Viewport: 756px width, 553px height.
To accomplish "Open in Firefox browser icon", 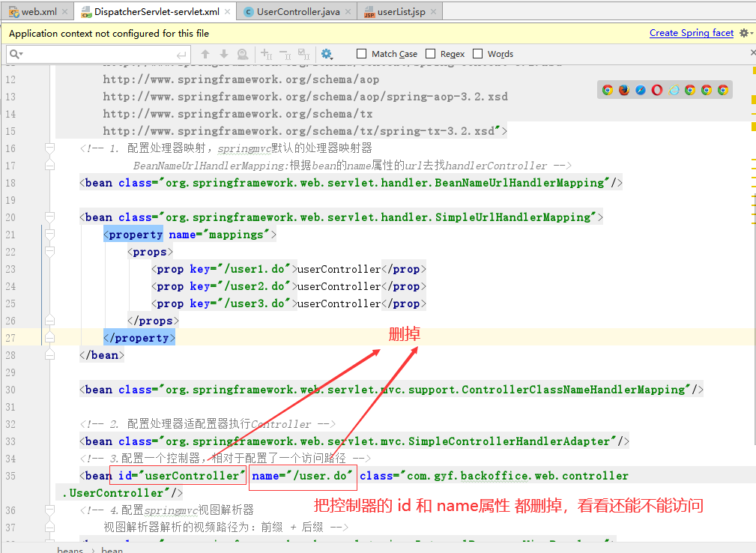I will click(624, 90).
